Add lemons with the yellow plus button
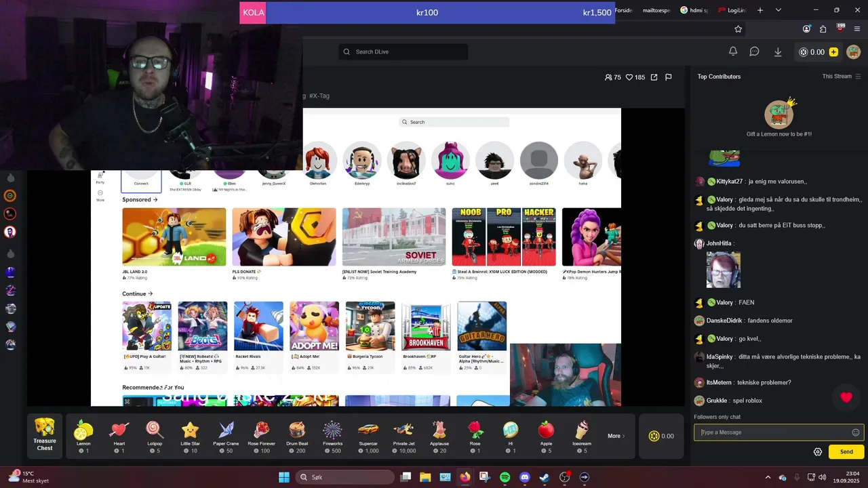868x488 pixels. (x=833, y=52)
